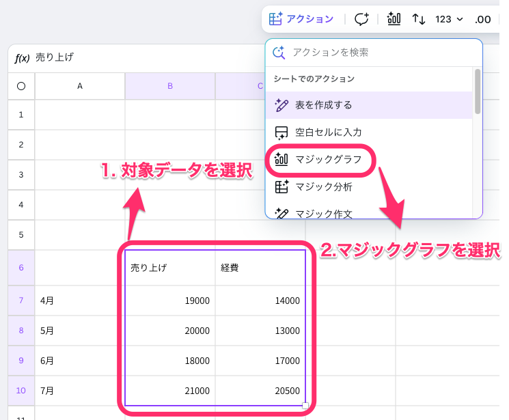Click the cell with value 14000

tap(260, 300)
